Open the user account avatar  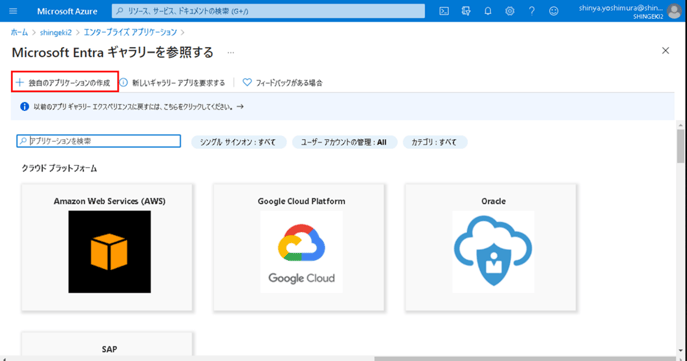coord(674,11)
